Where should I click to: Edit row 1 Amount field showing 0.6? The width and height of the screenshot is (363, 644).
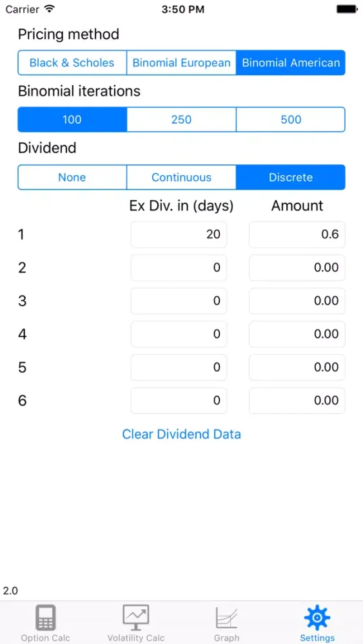coord(297,234)
